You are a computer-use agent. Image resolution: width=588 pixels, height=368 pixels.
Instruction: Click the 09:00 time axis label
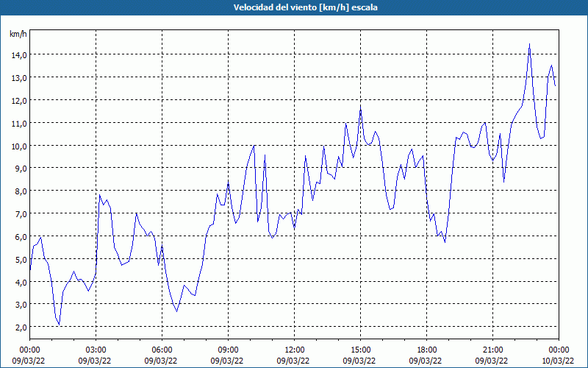point(228,350)
